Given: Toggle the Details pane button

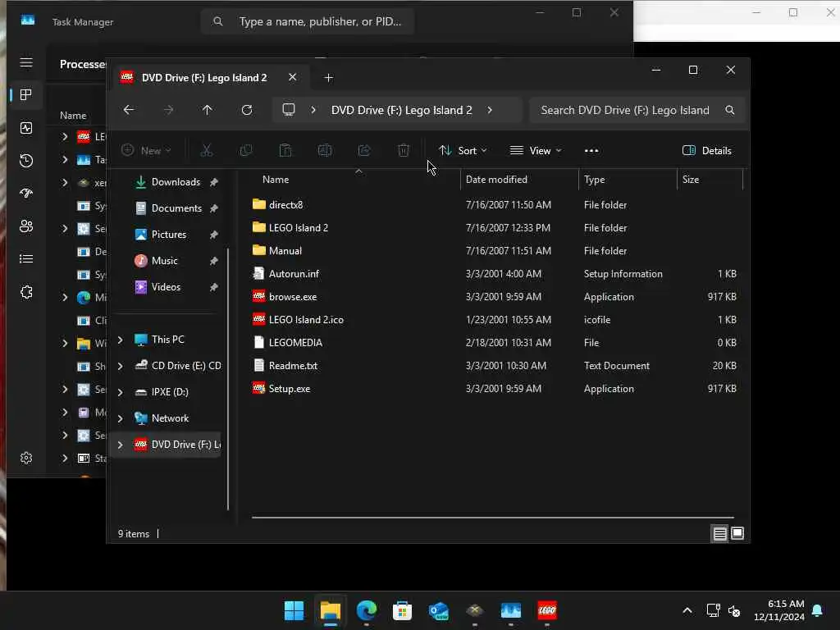Looking at the screenshot, I should coord(707,151).
